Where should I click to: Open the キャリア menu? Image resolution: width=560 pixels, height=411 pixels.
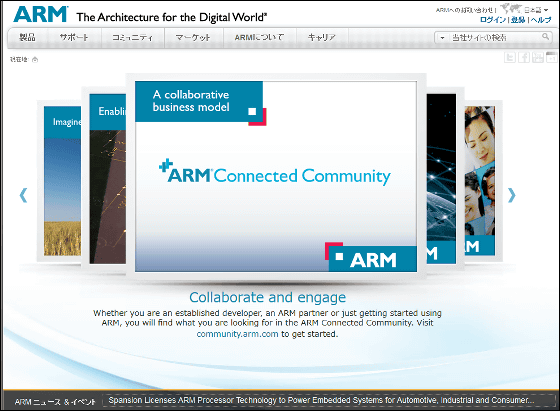pyautogui.click(x=322, y=37)
